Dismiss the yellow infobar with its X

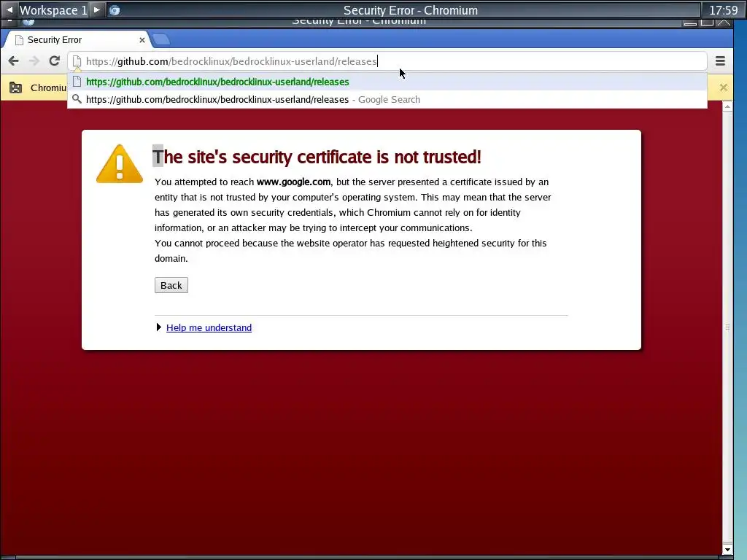723,87
